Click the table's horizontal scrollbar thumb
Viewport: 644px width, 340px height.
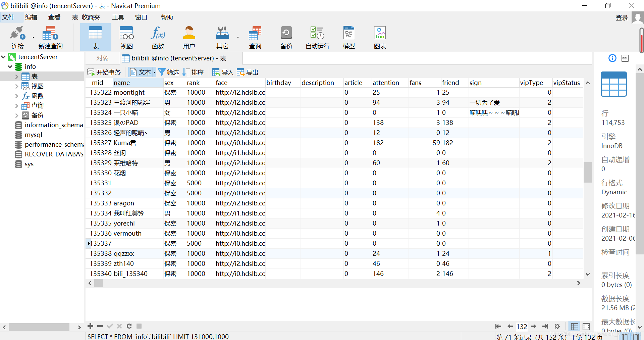click(x=99, y=283)
